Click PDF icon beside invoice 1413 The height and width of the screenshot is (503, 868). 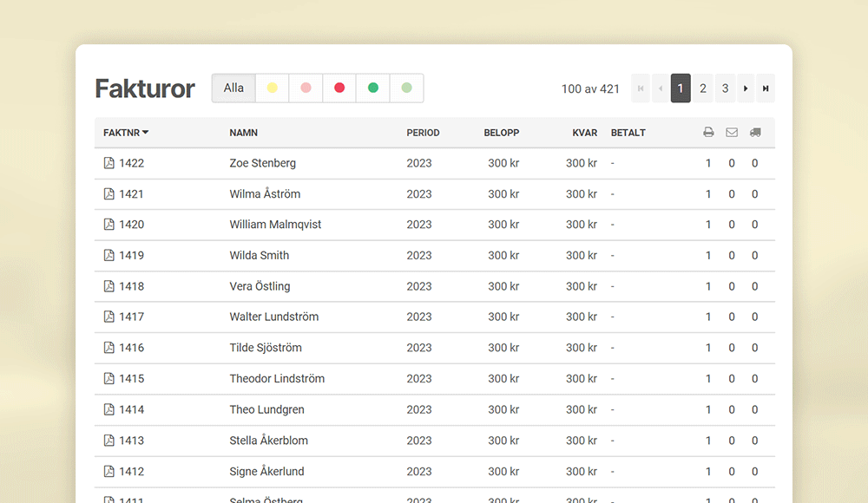click(x=109, y=441)
